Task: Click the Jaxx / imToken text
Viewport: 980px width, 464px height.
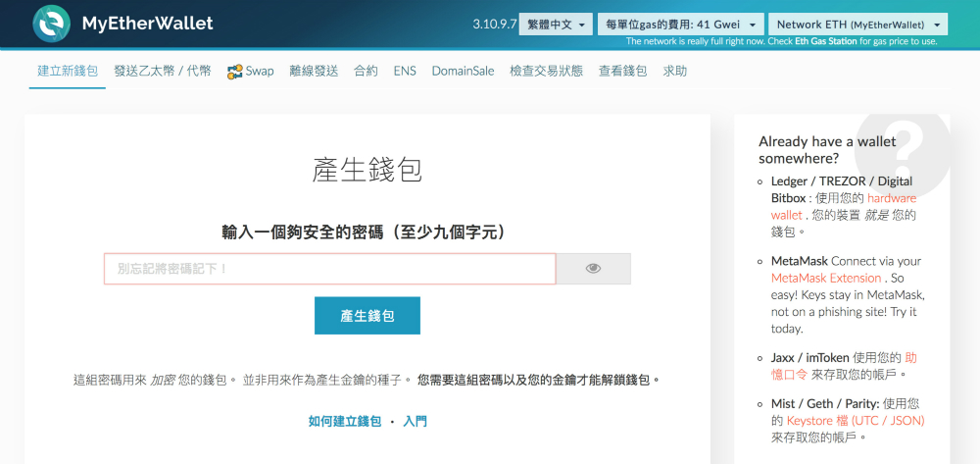Action: click(810, 358)
